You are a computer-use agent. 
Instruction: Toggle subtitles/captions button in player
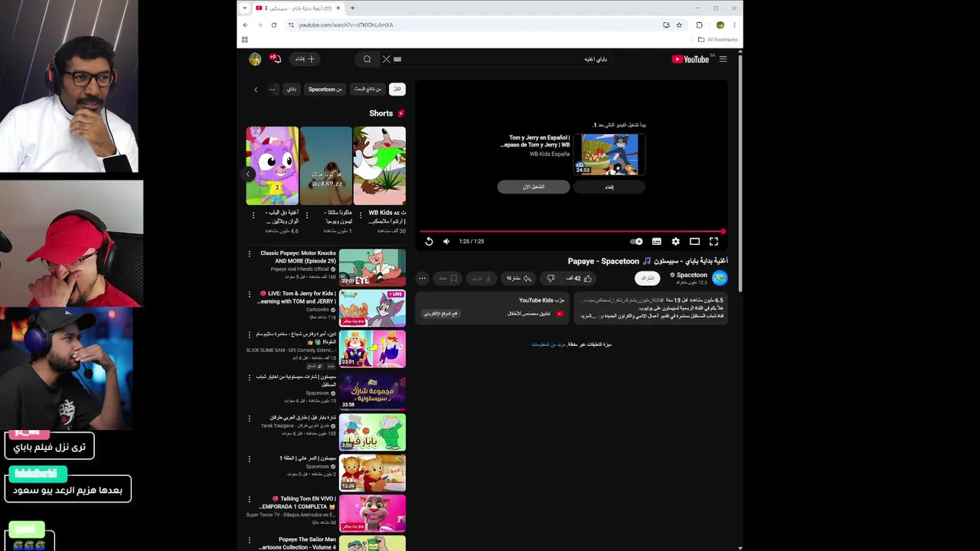coord(656,241)
